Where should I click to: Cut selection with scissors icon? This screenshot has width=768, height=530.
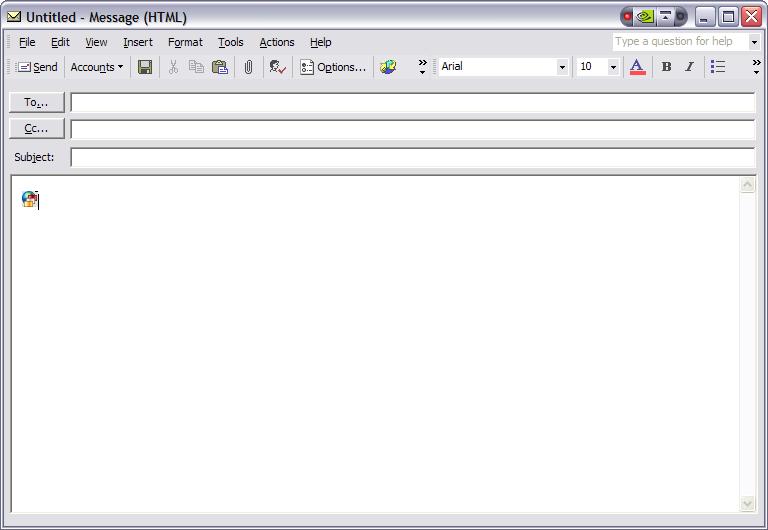[173, 67]
